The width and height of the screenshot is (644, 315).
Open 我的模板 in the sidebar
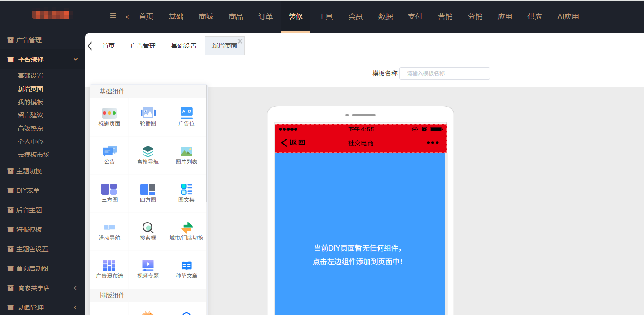pos(30,102)
